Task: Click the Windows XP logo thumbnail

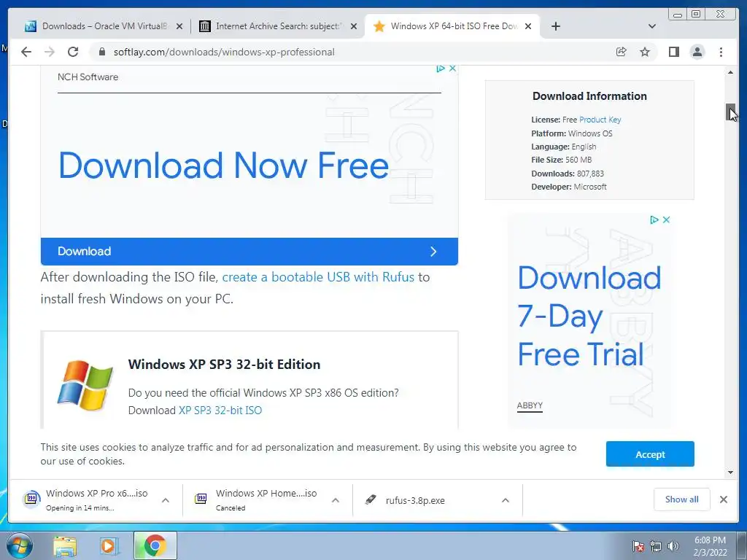Action: pos(85,385)
